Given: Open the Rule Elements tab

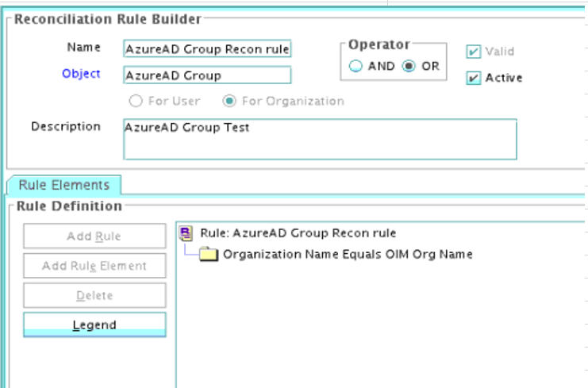Looking at the screenshot, I should [64, 185].
